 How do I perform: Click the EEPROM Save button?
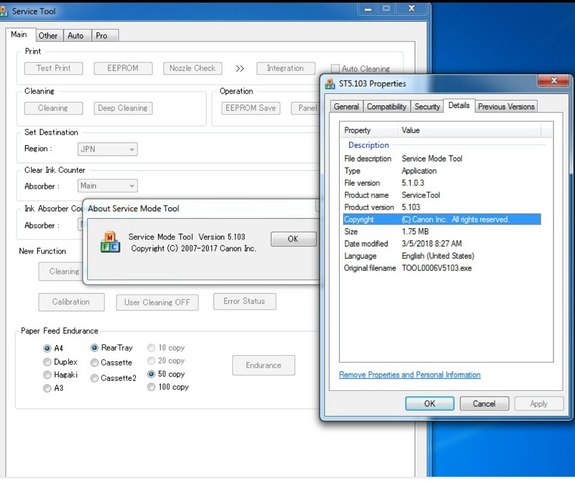pyautogui.click(x=251, y=108)
